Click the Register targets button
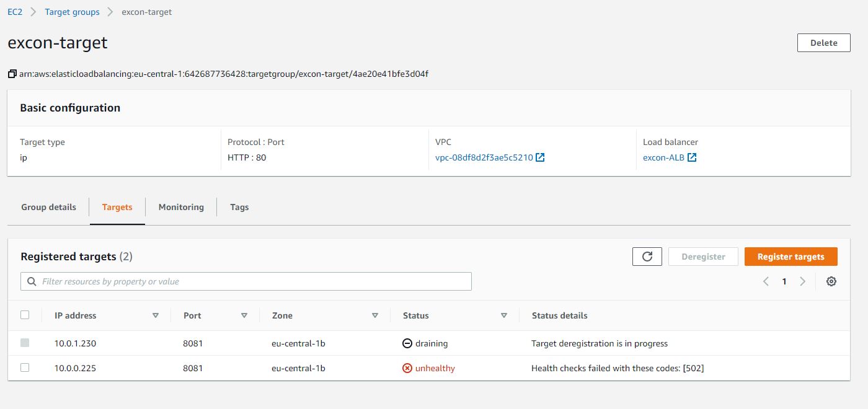This screenshot has width=868, height=409. 790,257
